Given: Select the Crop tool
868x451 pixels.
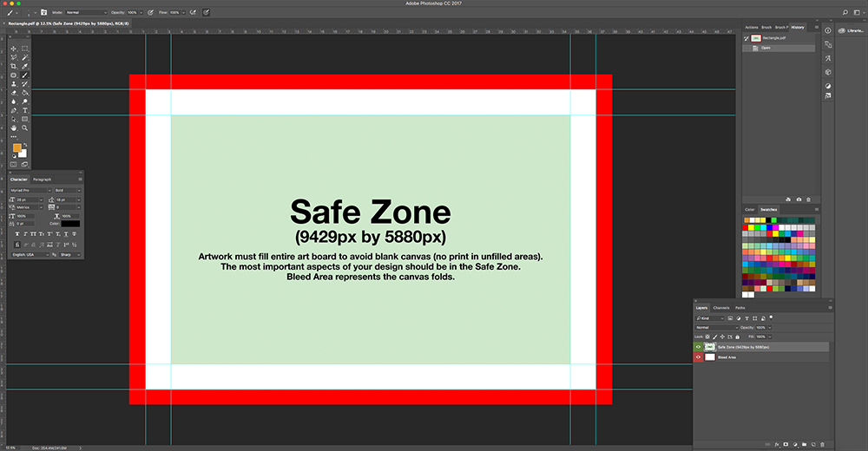Looking at the screenshot, I should (x=14, y=66).
